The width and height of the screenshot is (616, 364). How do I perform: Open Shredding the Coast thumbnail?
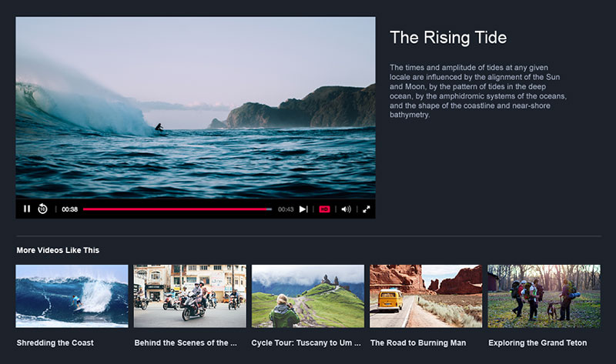72,296
